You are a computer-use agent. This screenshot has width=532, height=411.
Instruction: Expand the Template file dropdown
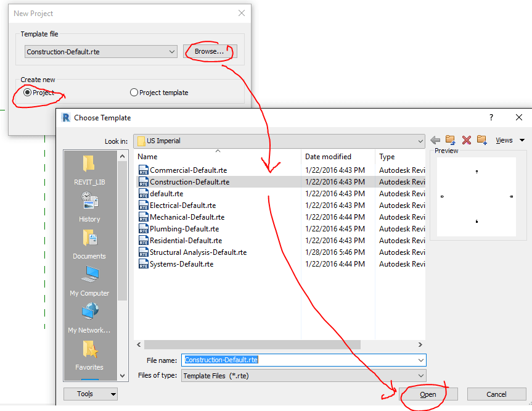point(100,52)
